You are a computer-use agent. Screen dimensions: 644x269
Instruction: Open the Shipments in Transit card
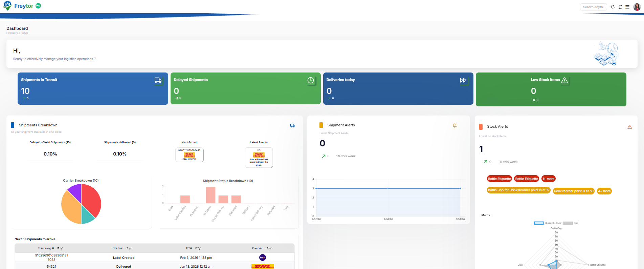pos(93,88)
